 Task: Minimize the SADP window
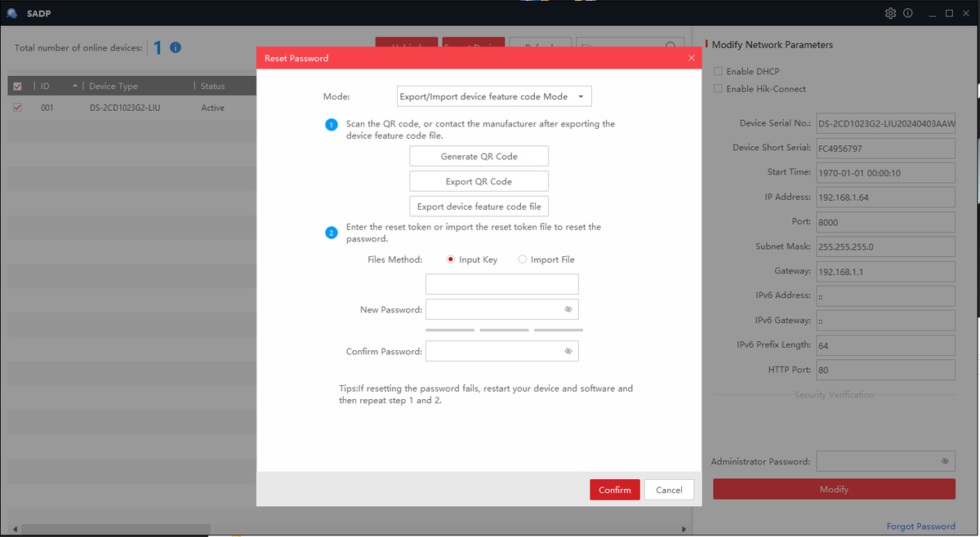click(x=932, y=13)
